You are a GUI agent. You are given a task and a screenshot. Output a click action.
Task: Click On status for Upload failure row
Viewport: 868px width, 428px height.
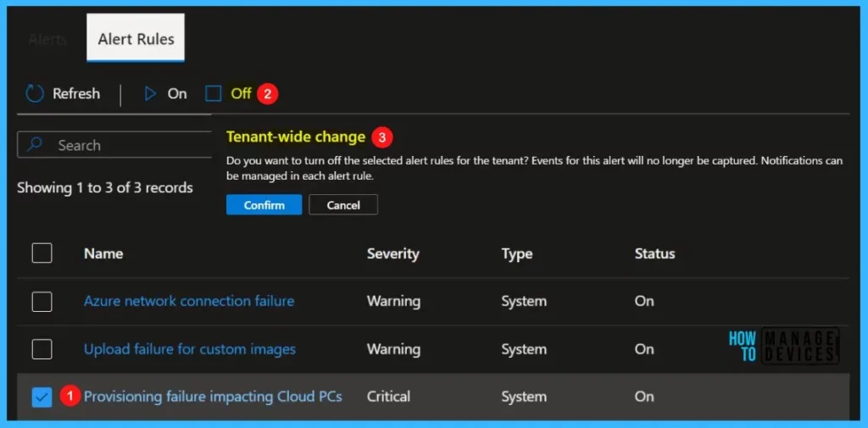644,349
